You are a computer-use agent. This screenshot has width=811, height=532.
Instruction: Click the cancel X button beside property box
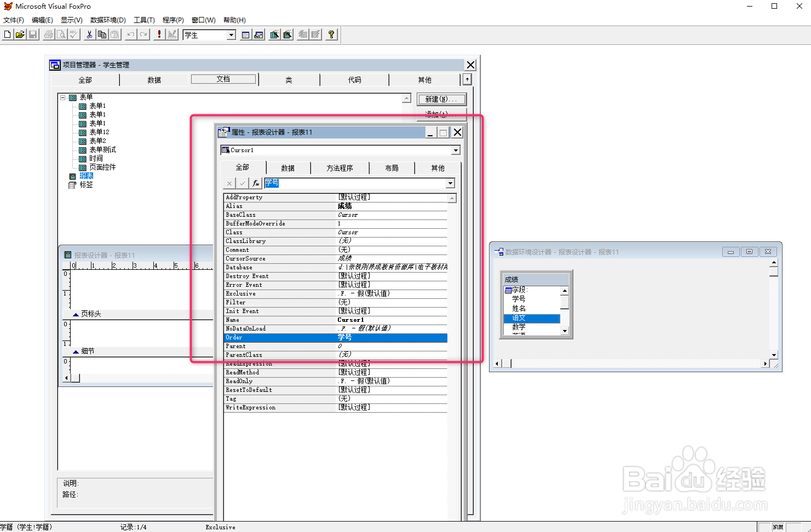click(x=229, y=183)
